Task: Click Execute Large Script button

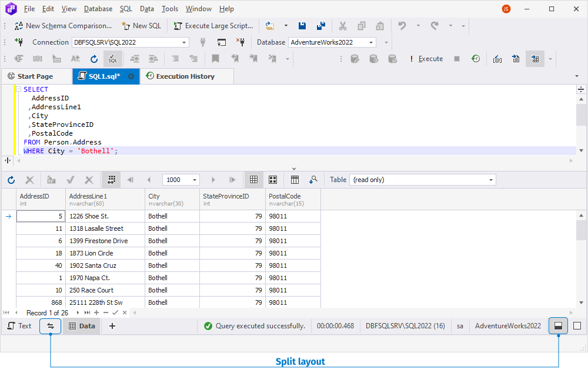Action: (x=213, y=26)
